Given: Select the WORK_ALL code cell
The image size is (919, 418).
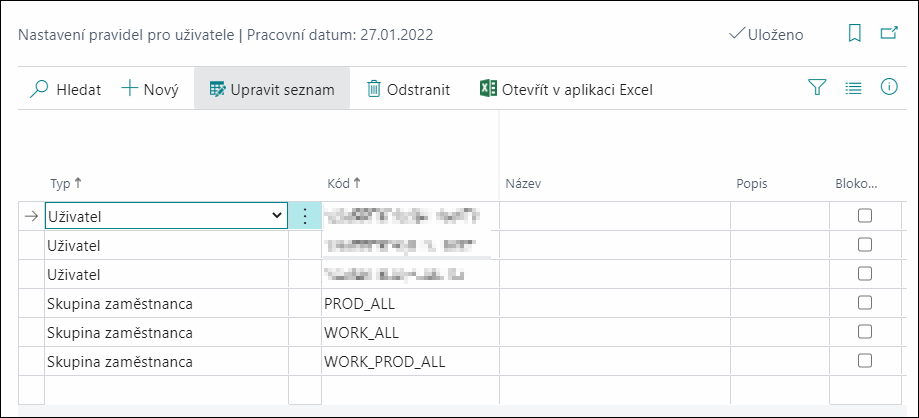Looking at the screenshot, I should [x=410, y=332].
